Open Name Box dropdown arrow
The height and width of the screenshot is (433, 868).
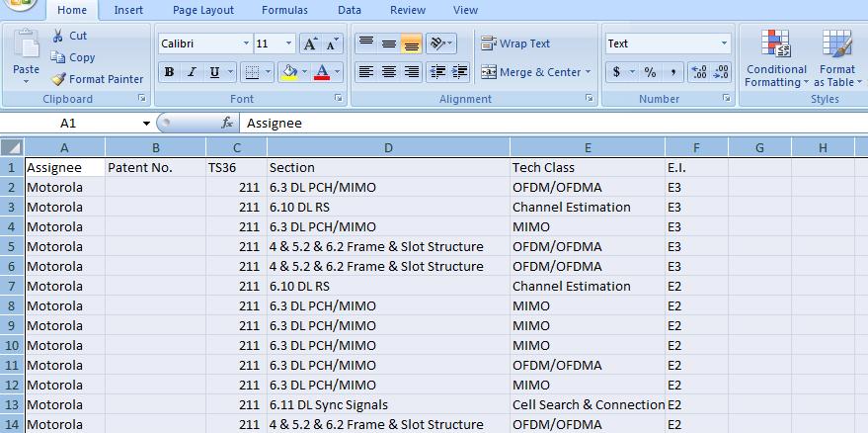pyautogui.click(x=146, y=124)
